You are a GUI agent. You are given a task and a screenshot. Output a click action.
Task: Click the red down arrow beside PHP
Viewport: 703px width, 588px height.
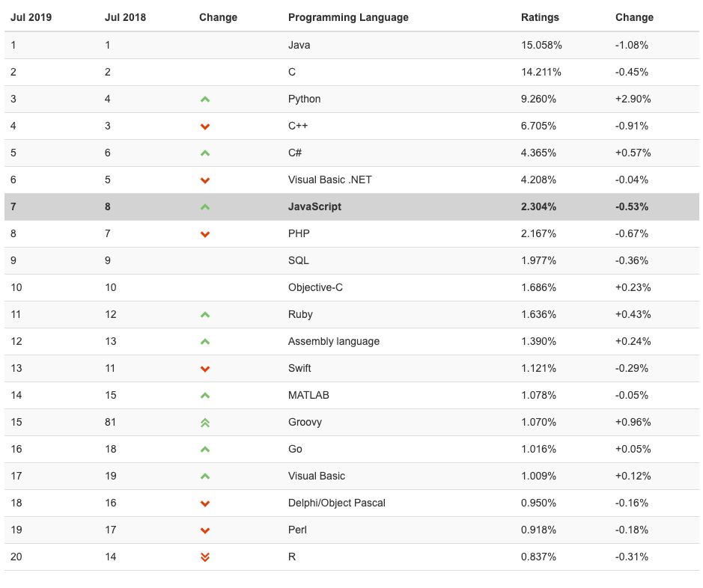[x=205, y=234]
